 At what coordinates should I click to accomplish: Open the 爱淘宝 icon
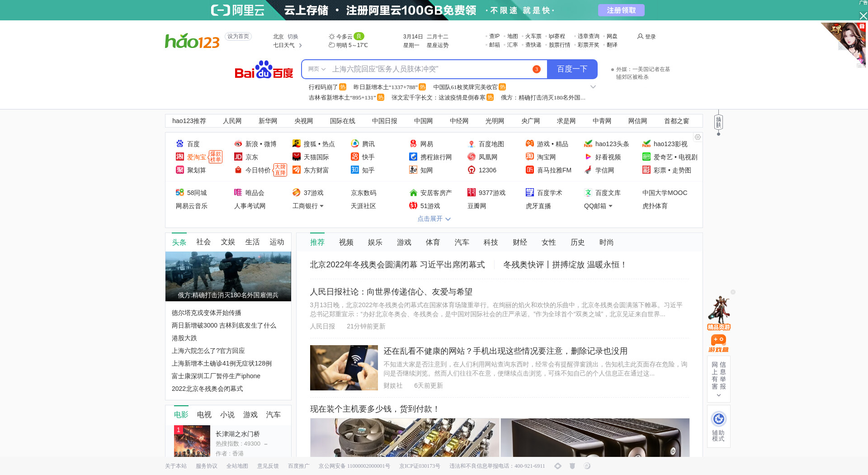(180, 157)
